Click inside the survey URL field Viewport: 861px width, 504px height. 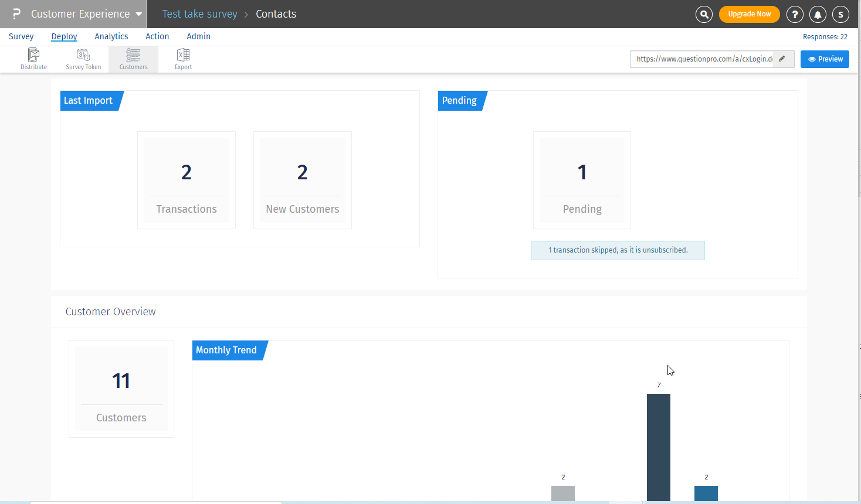(x=703, y=59)
